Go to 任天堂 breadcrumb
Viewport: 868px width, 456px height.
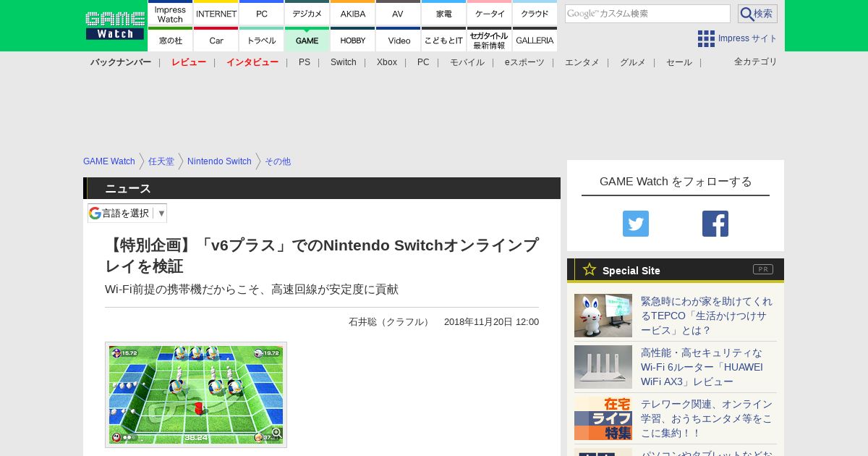161,161
